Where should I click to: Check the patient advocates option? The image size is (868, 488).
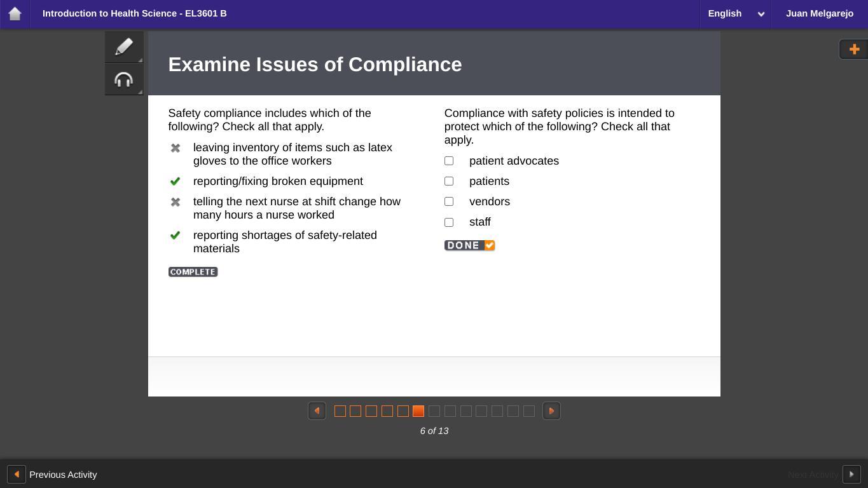click(x=449, y=161)
